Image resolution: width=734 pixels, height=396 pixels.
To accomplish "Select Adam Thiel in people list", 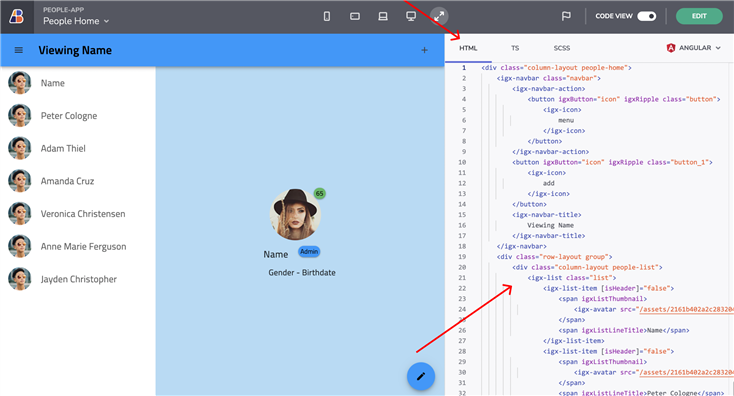I will [x=78, y=148].
